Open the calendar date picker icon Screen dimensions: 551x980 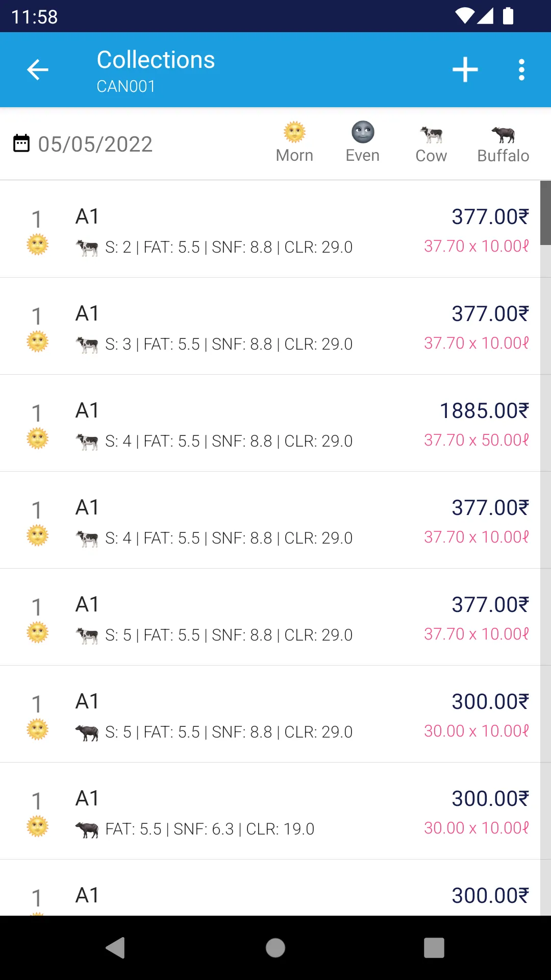21,143
